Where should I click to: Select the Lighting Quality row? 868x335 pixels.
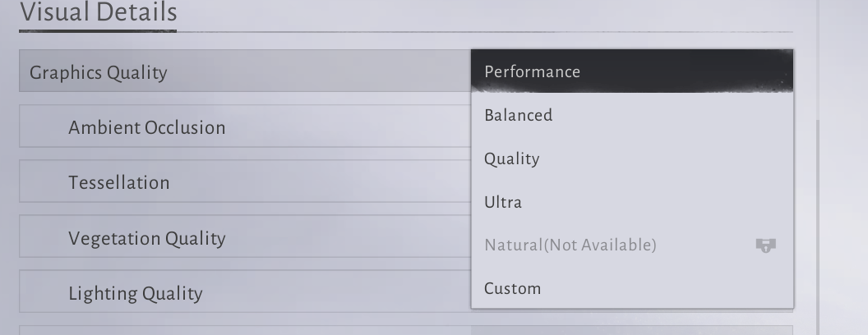245,294
